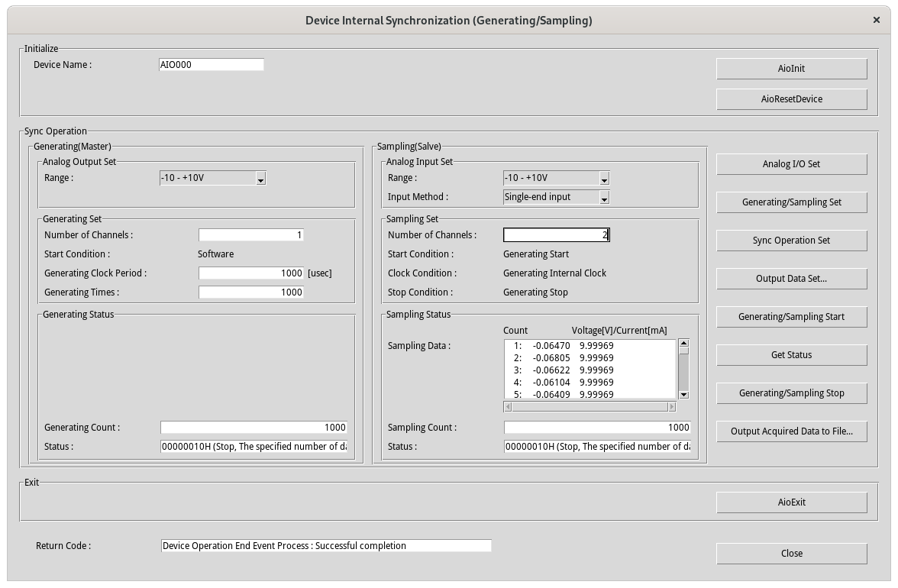Viewport: 898px width, 588px height.
Task: Expand the Input Method dropdown
Action: coord(604,198)
